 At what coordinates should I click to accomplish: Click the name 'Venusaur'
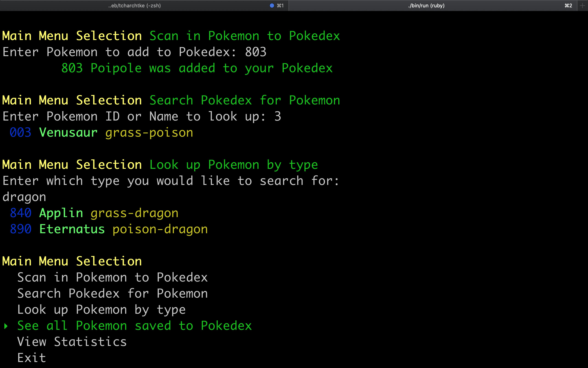pyautogui.click(x=68, y=132)
